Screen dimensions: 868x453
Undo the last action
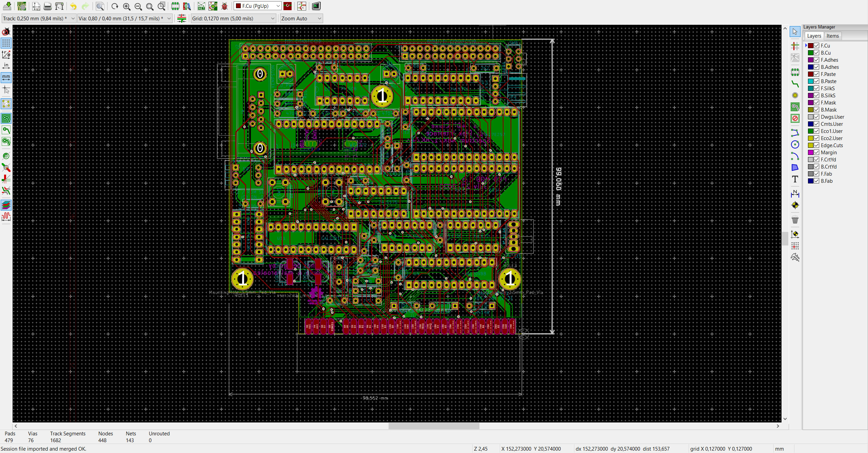(74, 6)
